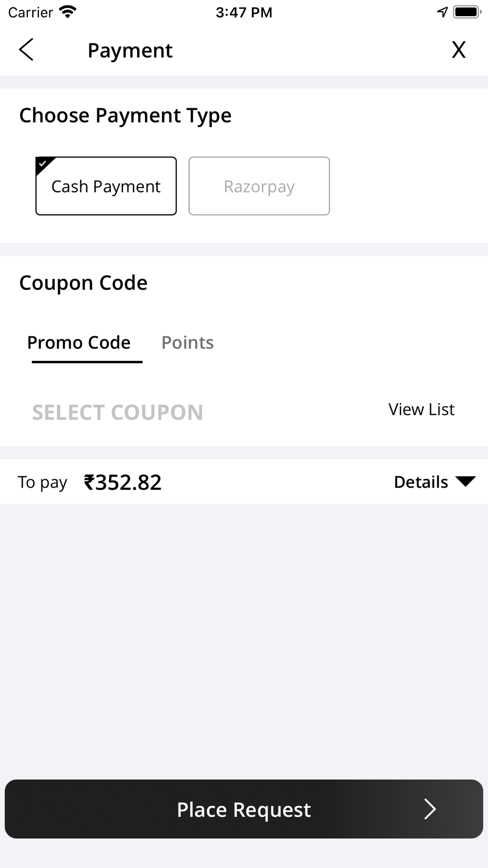Switch to the Points tab
Image resolution: width=488 pixels, height=868 pixels.
click(x=187, y=343)
